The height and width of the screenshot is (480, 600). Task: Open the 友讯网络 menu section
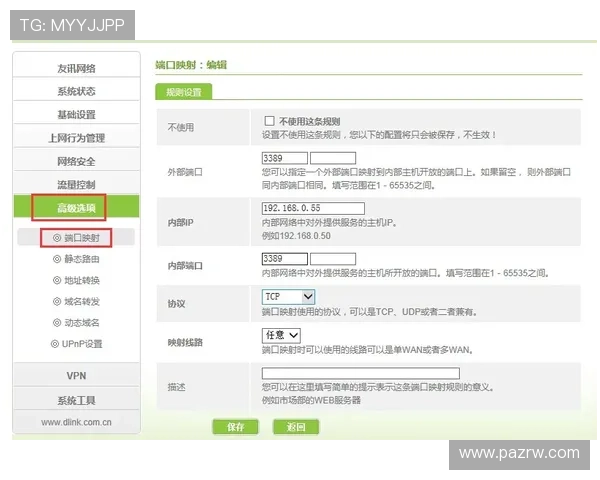tap(77, 69)
